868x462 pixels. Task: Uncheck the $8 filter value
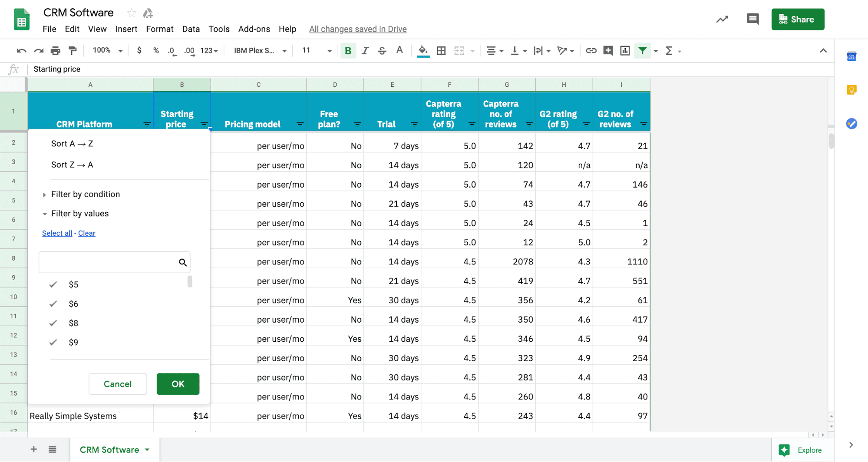coord(53,323)
